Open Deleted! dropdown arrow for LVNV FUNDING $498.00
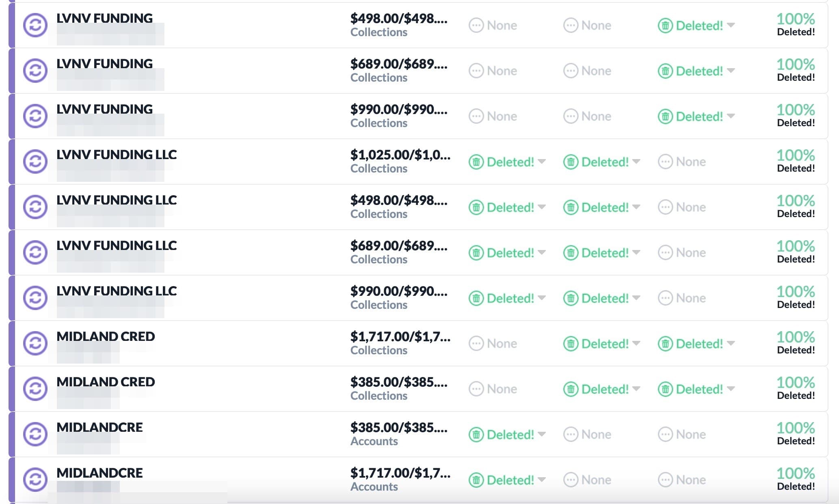The width and height of the screenshot is (839, 504). 731,25
